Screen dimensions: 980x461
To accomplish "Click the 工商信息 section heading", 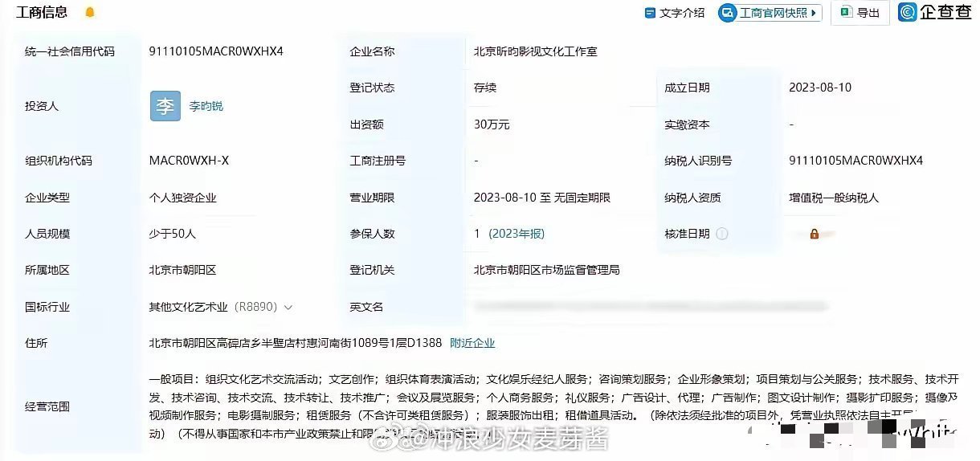I will point(42,12).
